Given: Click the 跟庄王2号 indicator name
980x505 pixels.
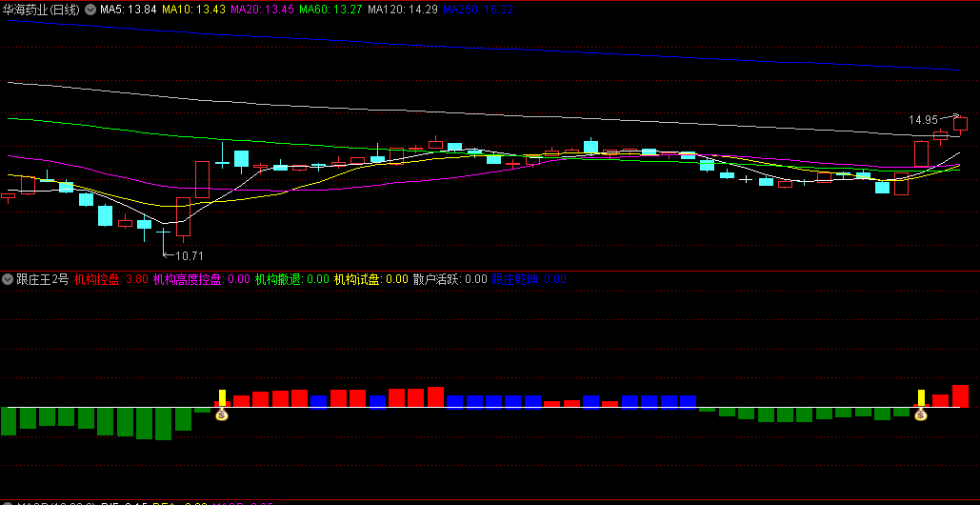Looking at the screenshot, I should click(43, 279).
